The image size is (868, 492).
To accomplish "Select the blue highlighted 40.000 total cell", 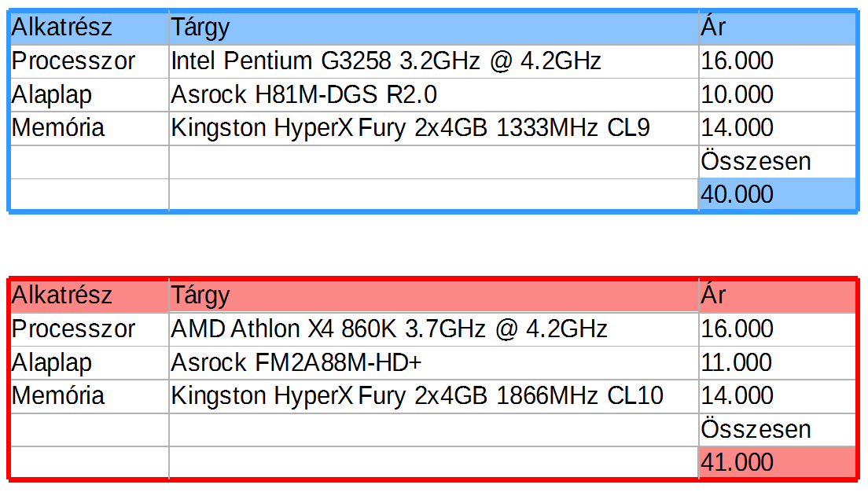I will [x=775, y=194].
